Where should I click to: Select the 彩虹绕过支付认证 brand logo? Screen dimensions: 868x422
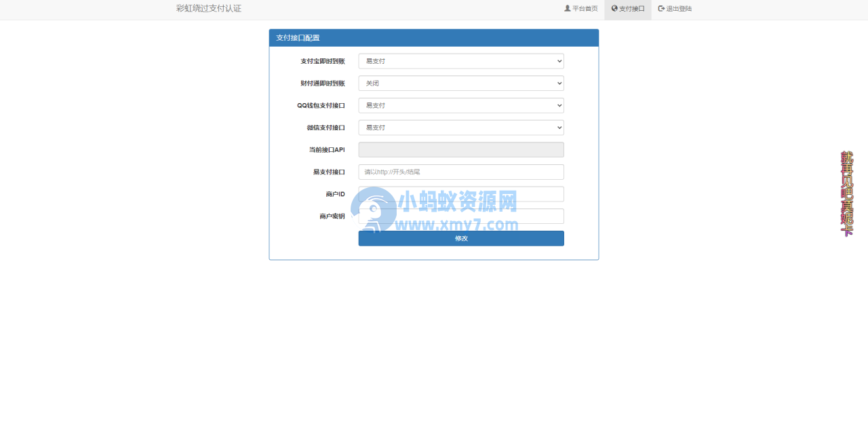tap(208, 9)
